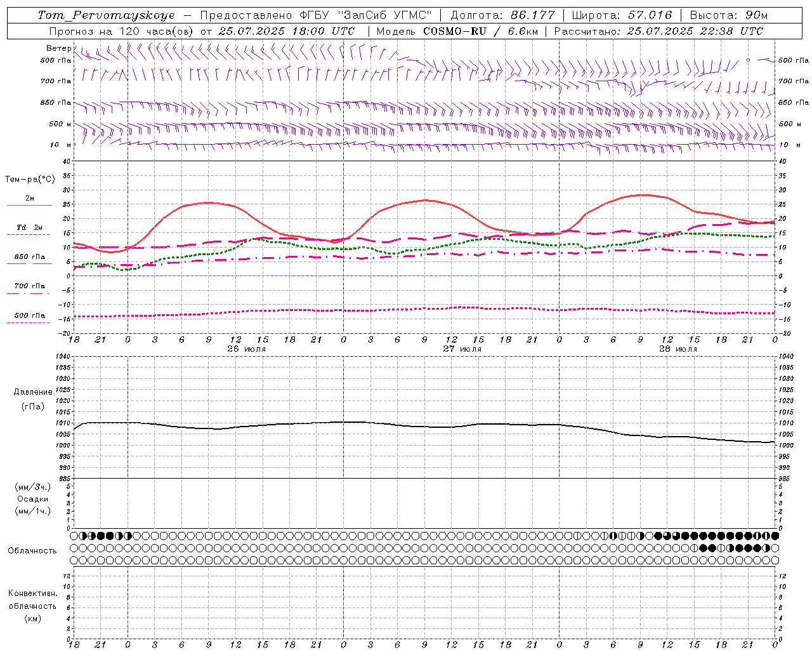Click the 'Осадки' precipitation label
Screen dimensions: 812x650
33,499
